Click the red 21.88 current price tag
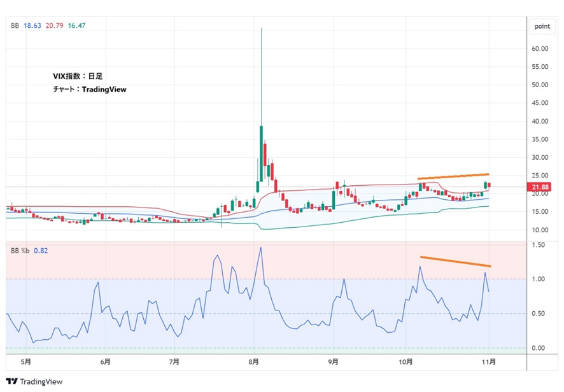Image resolution: width=564 pixels, height=392 pixels. click(542, 186)
